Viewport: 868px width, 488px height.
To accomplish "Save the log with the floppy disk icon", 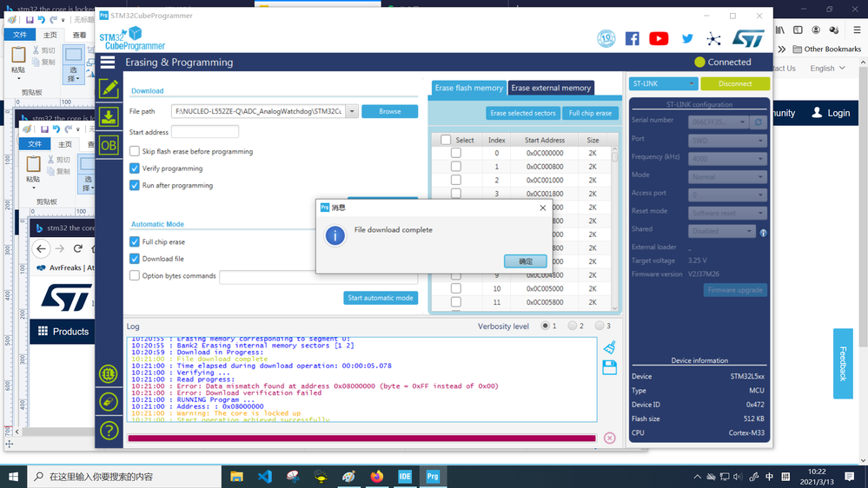I will [609, 367].
